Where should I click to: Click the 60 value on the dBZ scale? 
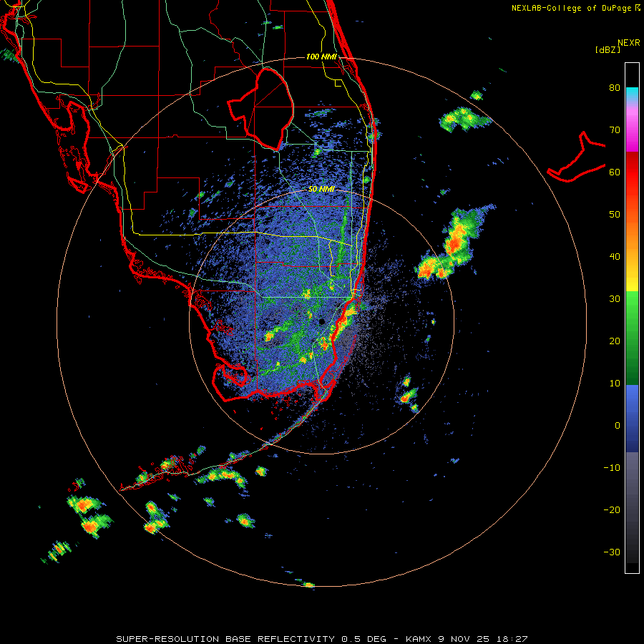click(x=615, y=172)
